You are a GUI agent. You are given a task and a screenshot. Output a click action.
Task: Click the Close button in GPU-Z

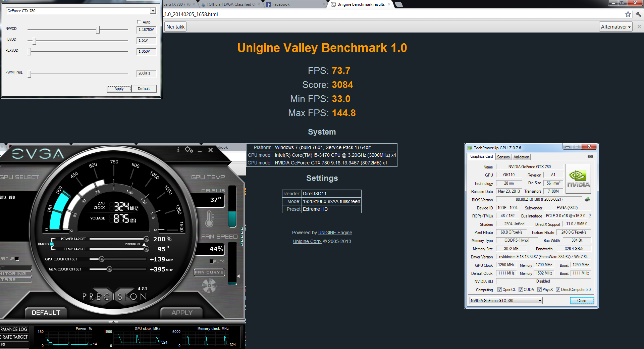pyautogui.click(x=582, y=301)
